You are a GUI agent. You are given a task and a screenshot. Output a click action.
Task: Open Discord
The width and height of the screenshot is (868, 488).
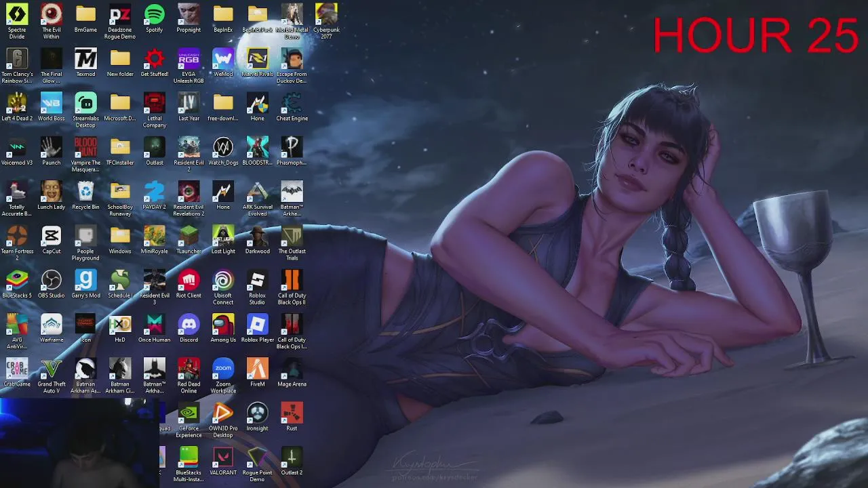point(189,325)
